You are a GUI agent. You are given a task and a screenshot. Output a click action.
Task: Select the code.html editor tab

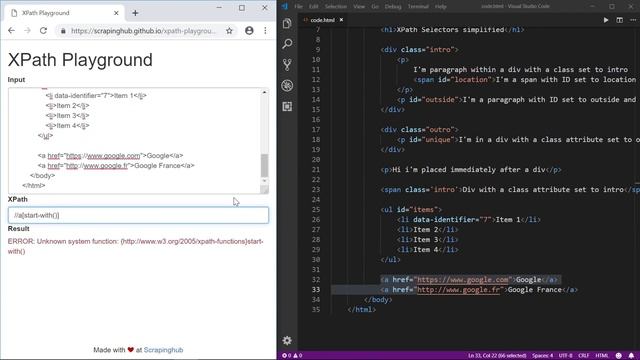coord(322,20)
